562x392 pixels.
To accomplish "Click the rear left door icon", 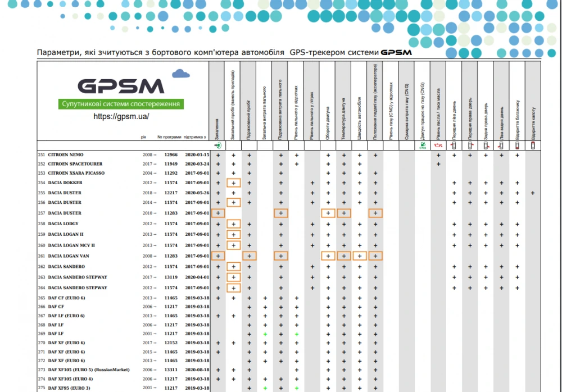I will (501, 145).
